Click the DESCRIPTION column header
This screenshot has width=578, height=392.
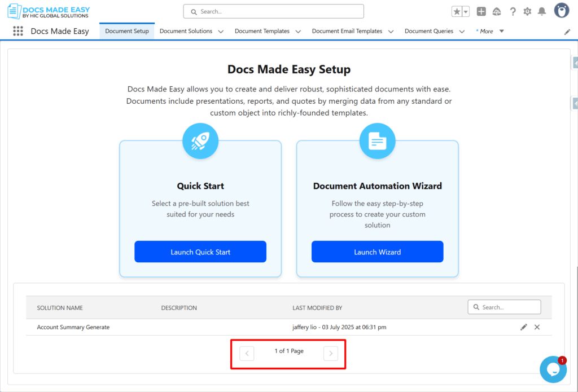tap(179, 308)
